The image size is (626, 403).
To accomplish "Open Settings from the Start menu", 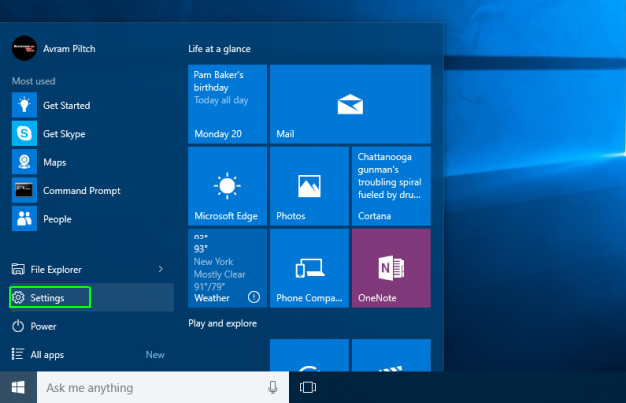I will pyautogui.click(x=49, y=297).
